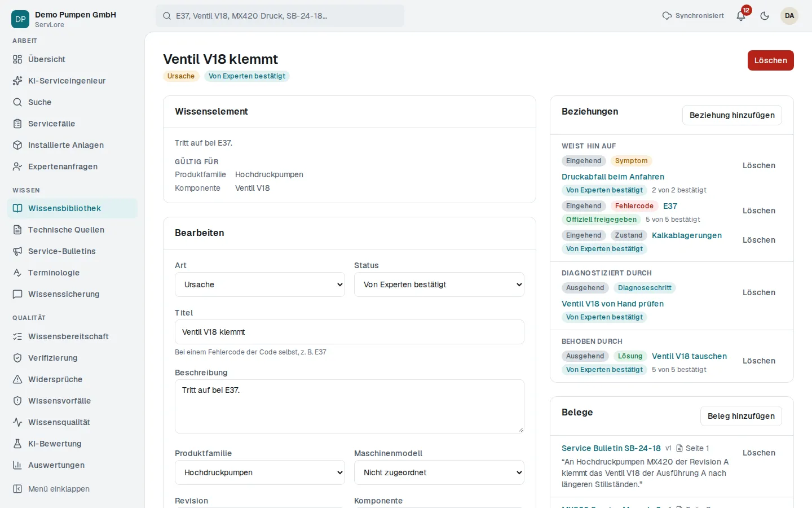Open the Servicefälle clipboard icon
Viewport: 812px width, 508px height.
click(17, 124)
